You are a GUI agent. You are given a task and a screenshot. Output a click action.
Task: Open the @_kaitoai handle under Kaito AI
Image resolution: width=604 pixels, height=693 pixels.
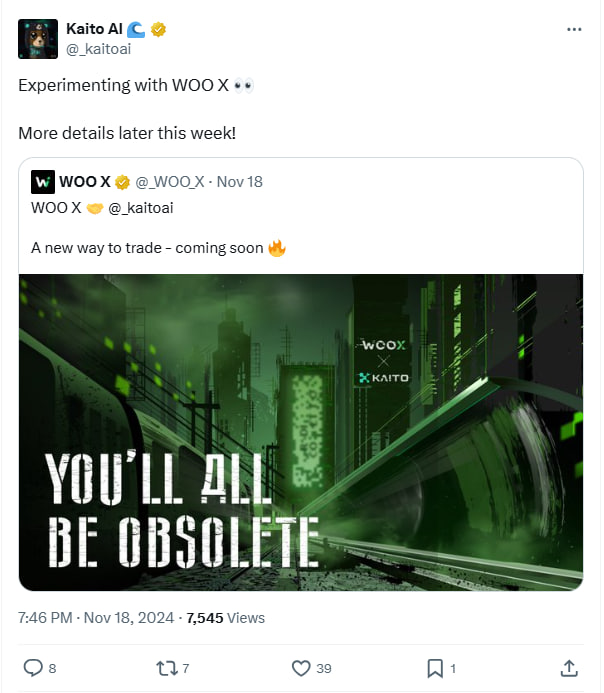(x=99, y=49)
